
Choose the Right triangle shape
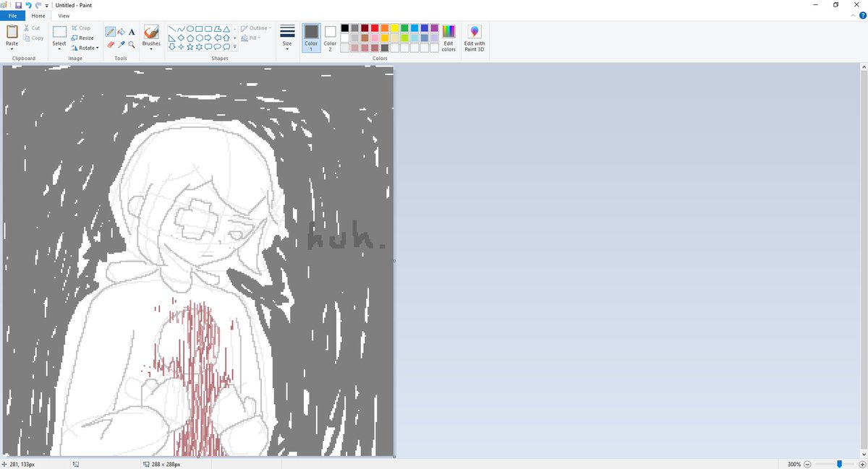click(x=172, y=38)
